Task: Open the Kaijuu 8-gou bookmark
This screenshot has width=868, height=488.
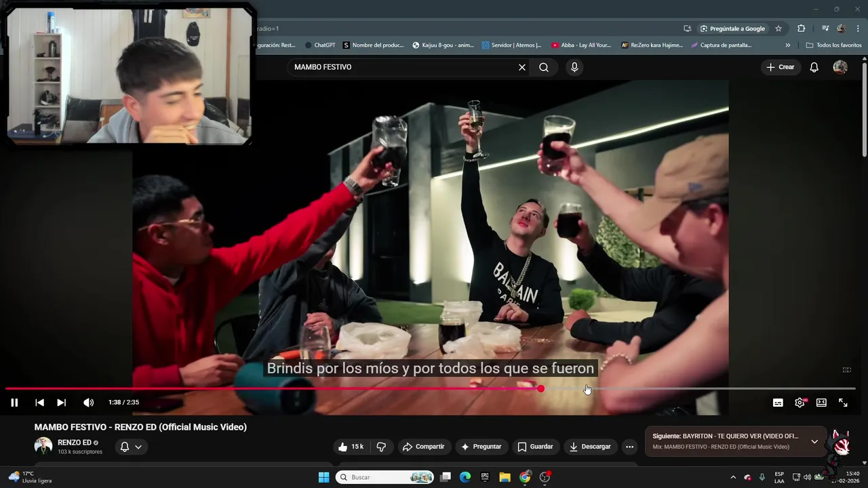Action: point(443,45)
